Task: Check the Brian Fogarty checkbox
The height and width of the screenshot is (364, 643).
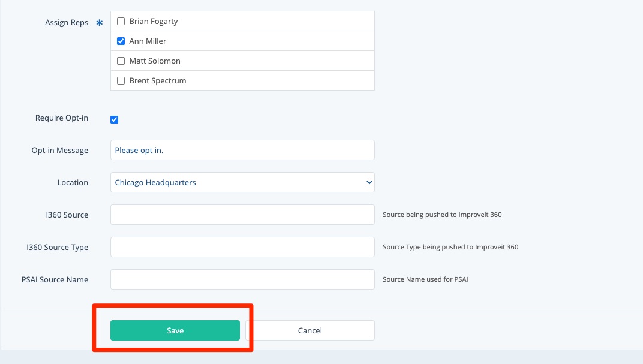Action: pyautogui.click(x=121, y=22)
